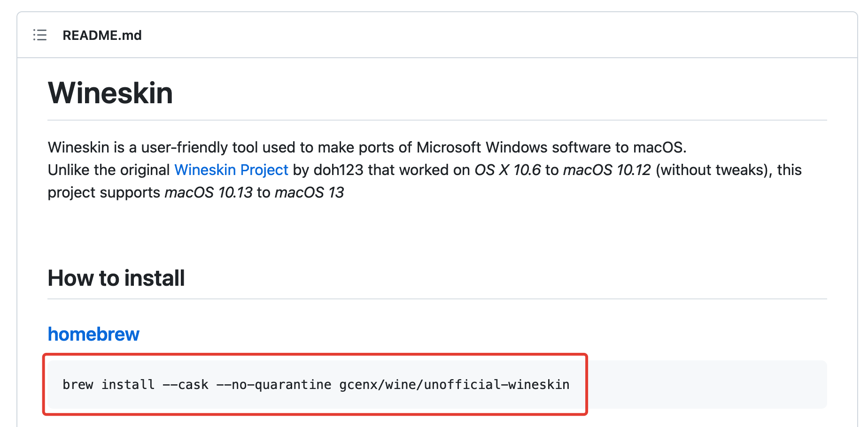
Task: Click the word brew in the command
Action: [x=78, y=385]
